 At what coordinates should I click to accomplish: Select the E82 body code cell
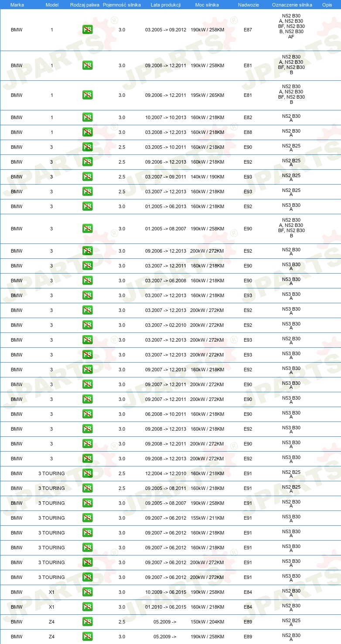[x=248, y=117]
